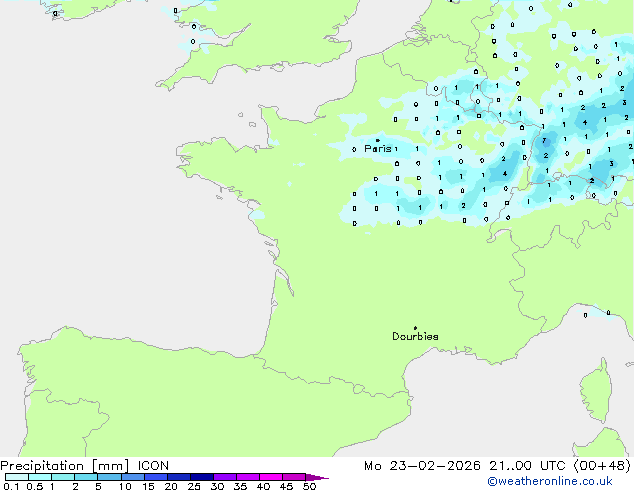Select the 25 to 30 mm dark blue swatch
634x490 pixels.
click(202, 477)
